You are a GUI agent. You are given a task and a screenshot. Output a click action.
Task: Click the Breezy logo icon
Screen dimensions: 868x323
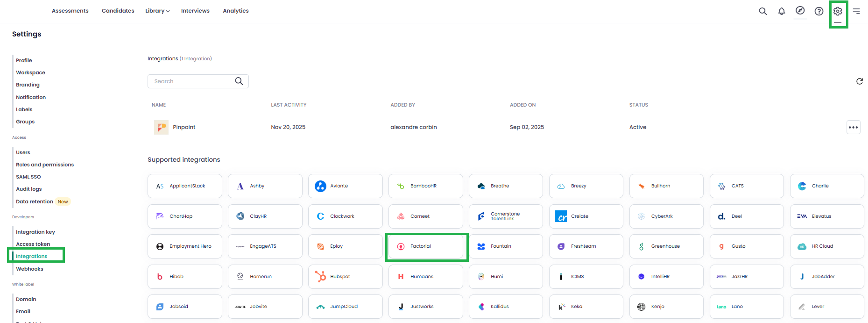[x=561, y=186]
